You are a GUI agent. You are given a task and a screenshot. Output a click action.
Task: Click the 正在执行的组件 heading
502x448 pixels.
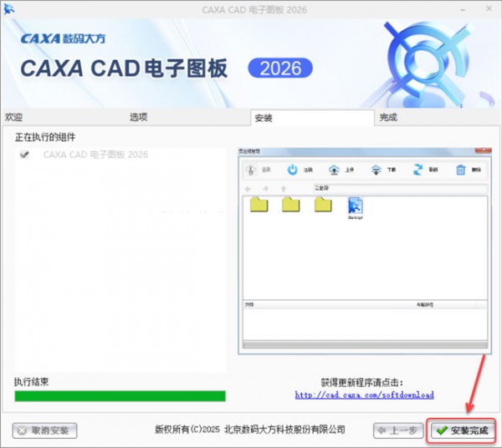tap(45, 137)
